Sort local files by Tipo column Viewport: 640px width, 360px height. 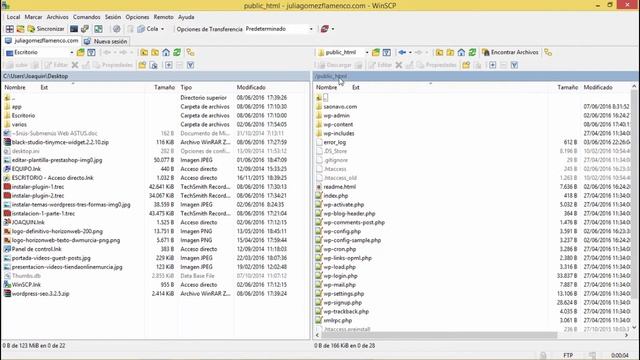(186, 87)
